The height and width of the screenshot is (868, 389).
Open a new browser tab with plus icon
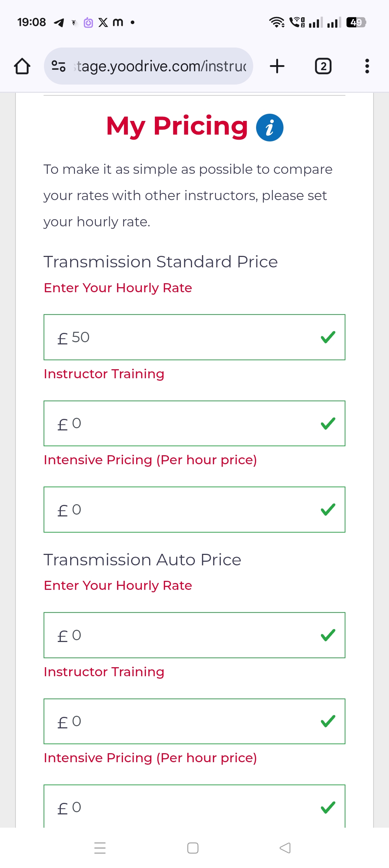point(277,66)
